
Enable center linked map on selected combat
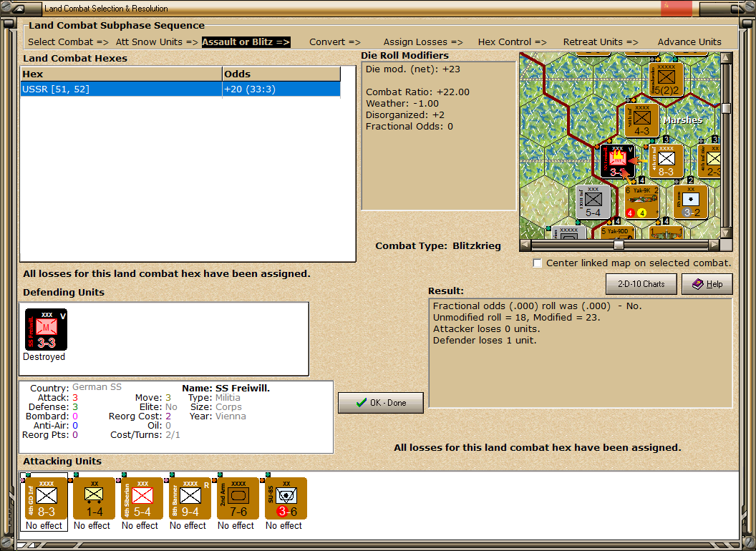(538, 263)
